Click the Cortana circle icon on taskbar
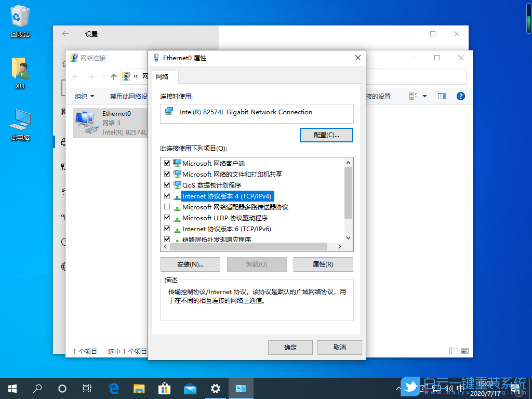This screenshot has height=399, width=532. coord(62,388)
